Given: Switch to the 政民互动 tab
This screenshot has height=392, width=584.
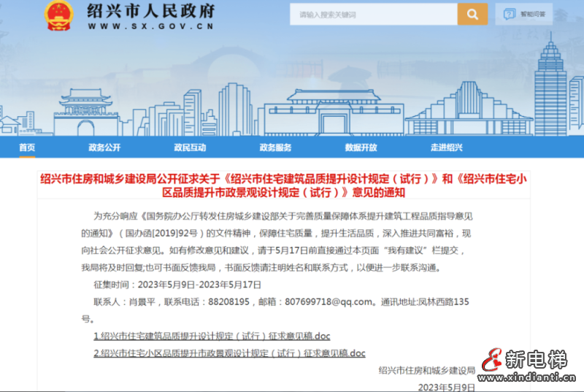Looking at the screenshot, I should [190, 147].
